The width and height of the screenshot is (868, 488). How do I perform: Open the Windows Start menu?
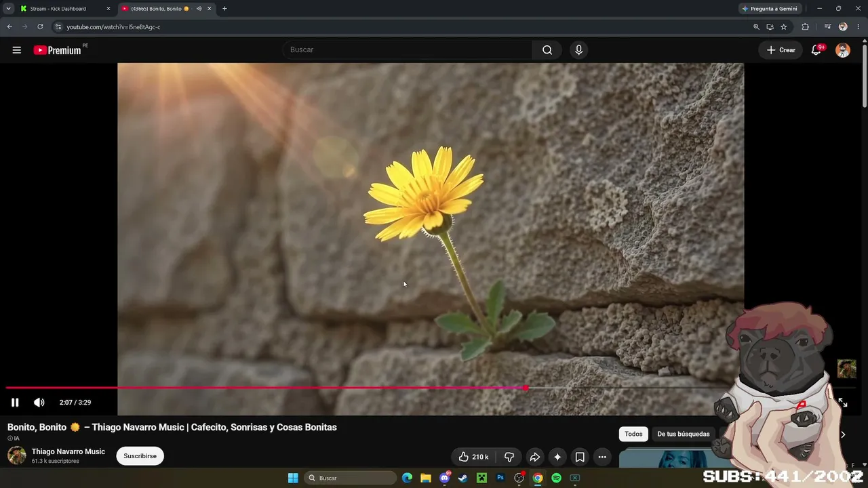coord(293,478)
